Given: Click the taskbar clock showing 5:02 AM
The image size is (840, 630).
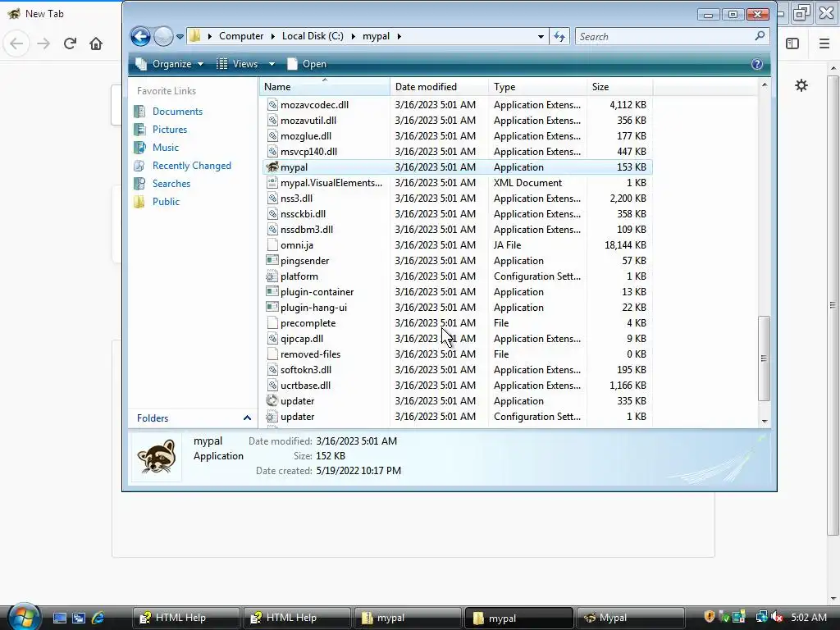Looking at the screenshot, I should point(809,617).
